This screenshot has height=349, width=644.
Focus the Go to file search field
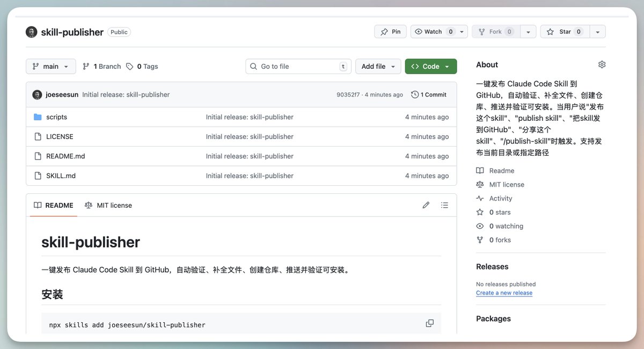[298, 67]
